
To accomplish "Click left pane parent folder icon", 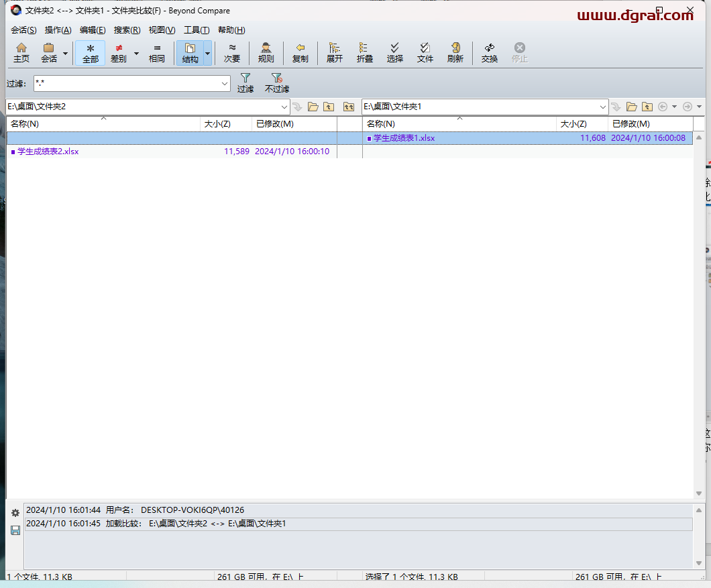I will coord(329,107).
